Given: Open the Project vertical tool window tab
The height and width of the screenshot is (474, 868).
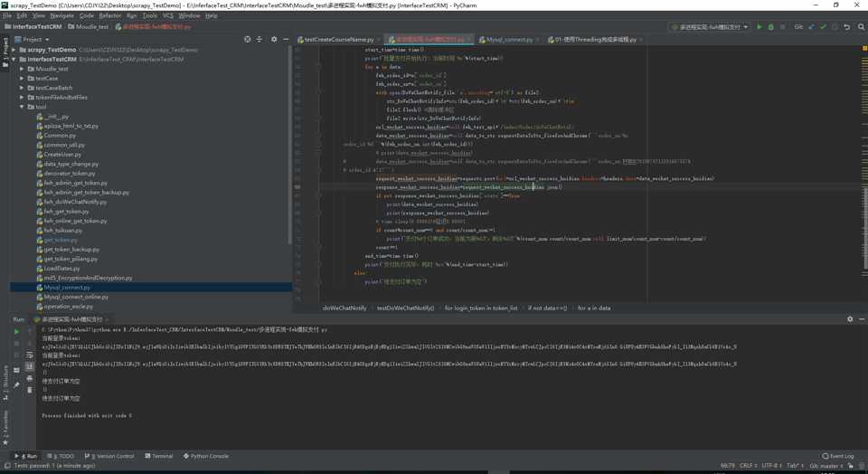Looking at the screenshot, I should (5, 52).
